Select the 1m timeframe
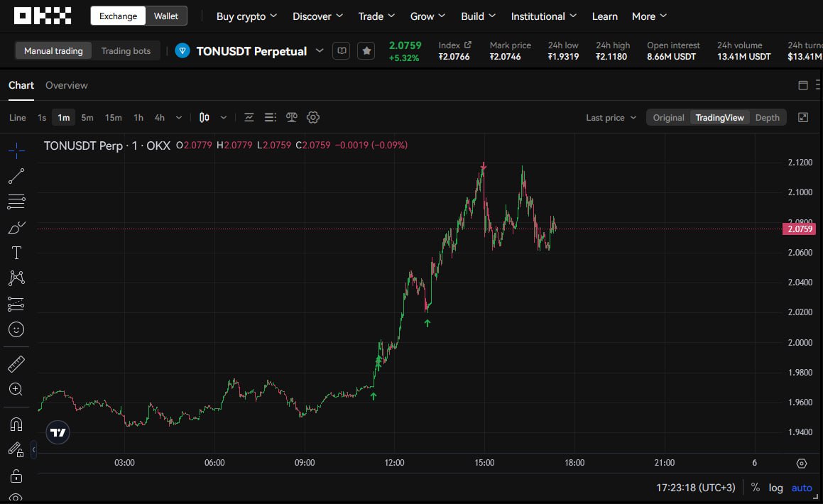 (x=63, y=117)
